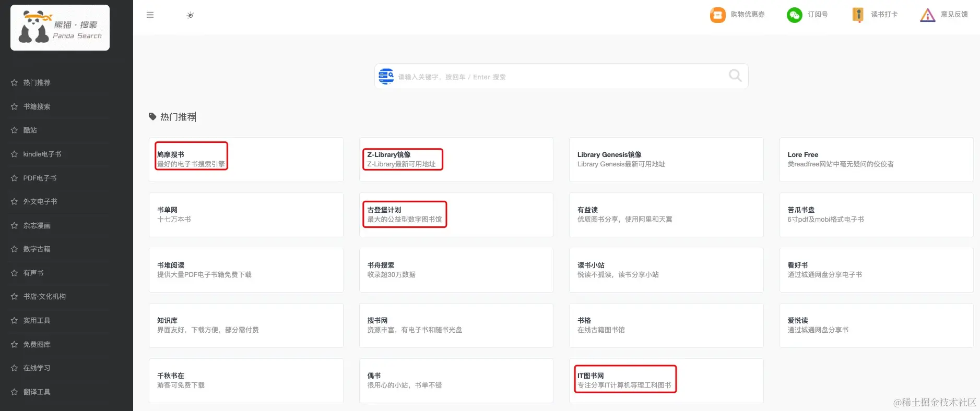Image resolution: width=980 pixels, height=411 pixels.
Task: Click the Panda Search logo
Action: 60,28
